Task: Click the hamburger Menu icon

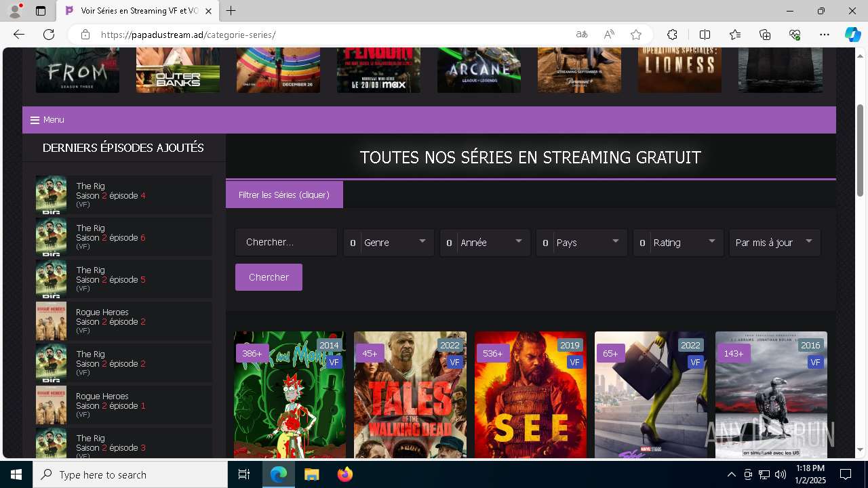Action: (35, 120)
